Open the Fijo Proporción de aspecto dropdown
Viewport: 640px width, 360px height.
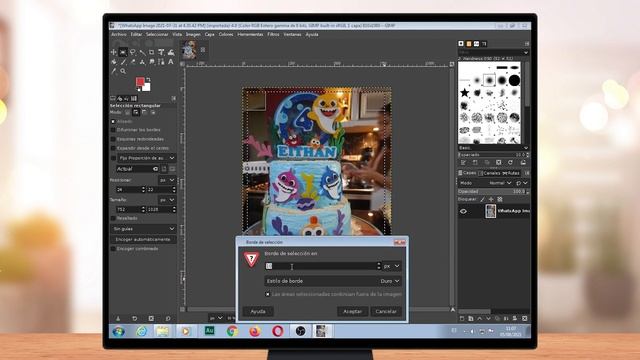pos(147,158)
